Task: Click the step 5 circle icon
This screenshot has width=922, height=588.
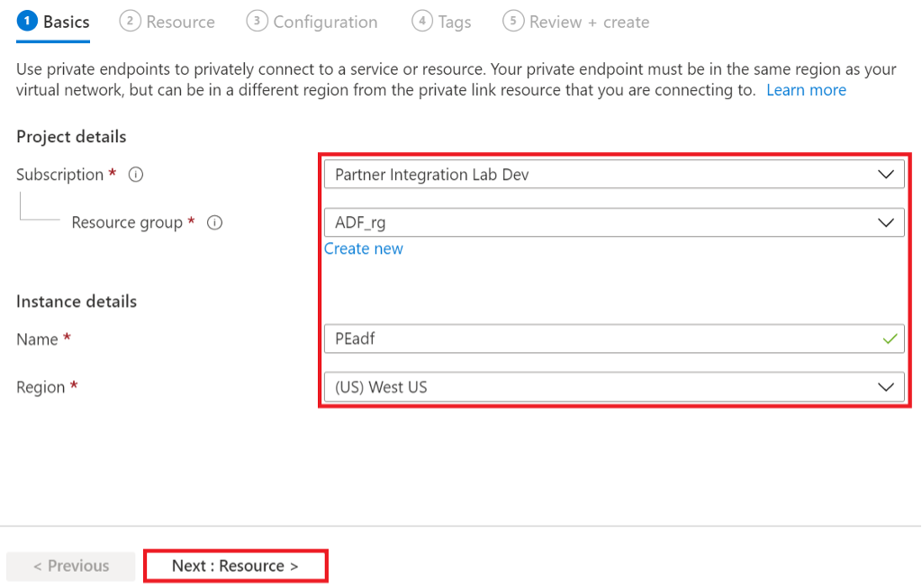Action: point(513,22)
